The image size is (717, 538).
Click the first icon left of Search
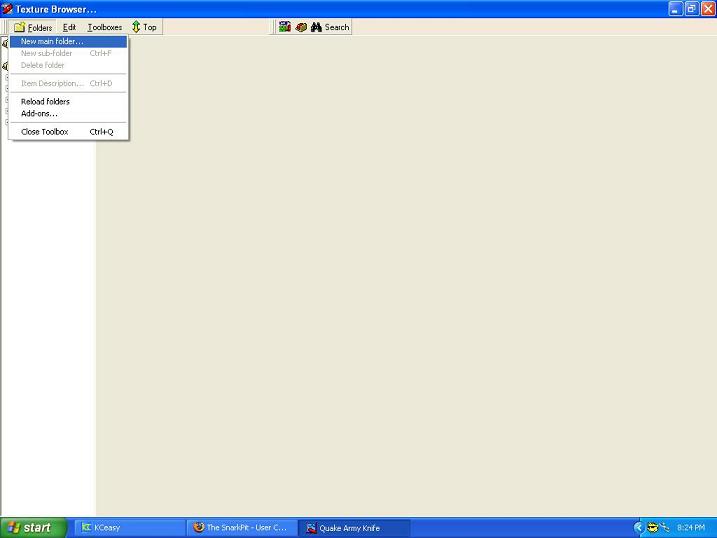pos(285,27)
